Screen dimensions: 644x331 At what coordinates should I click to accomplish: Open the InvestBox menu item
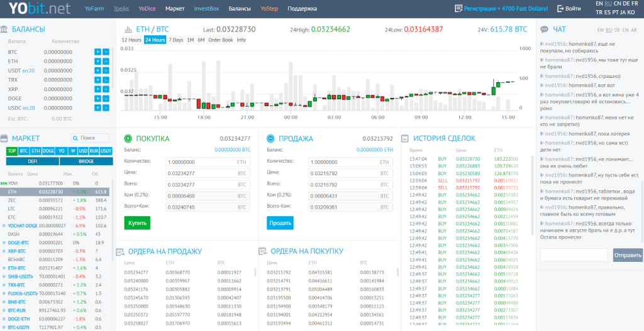pyautogui.click(x=206, y=9)
